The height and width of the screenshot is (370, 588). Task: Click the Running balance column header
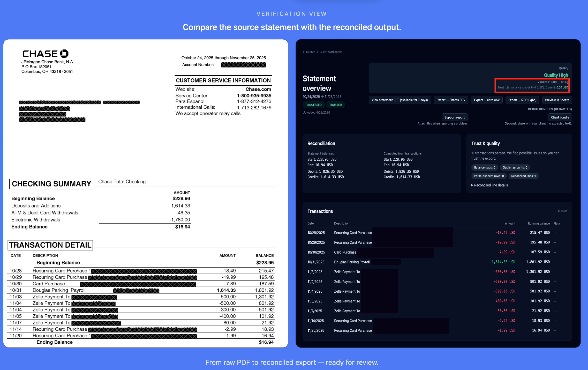coord(539,223)
